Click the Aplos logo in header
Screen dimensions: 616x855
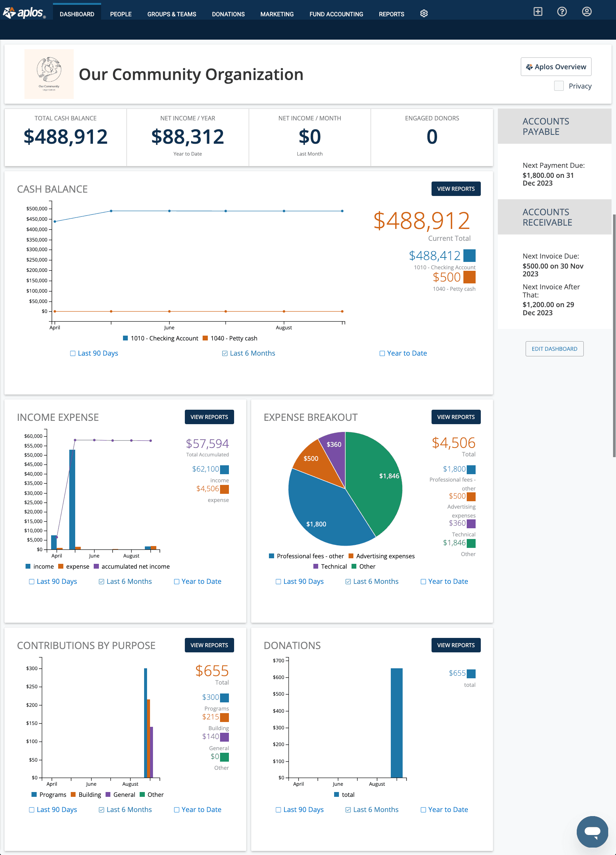tap(24, 13)
